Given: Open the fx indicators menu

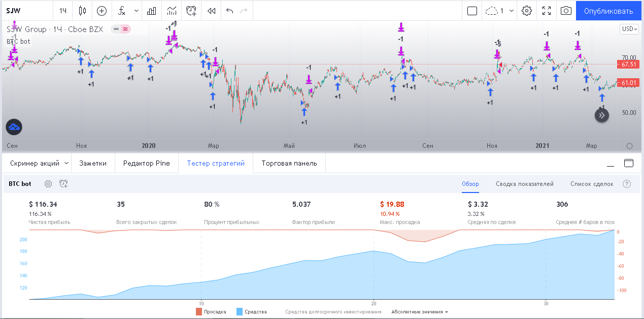Looking at the screenshot, I should click(x=122, y=11).
